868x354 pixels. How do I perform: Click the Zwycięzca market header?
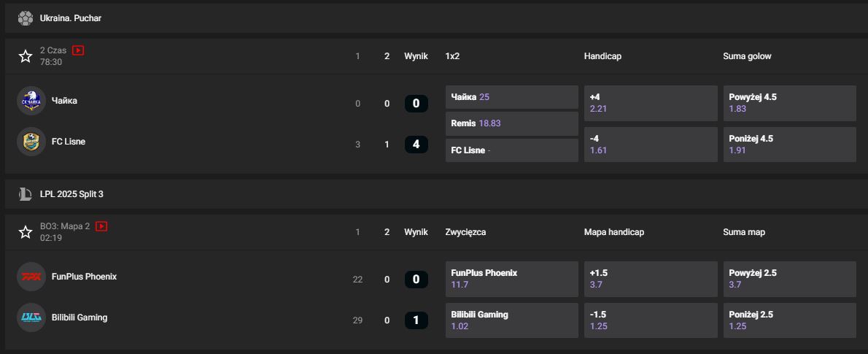[465, 232]
